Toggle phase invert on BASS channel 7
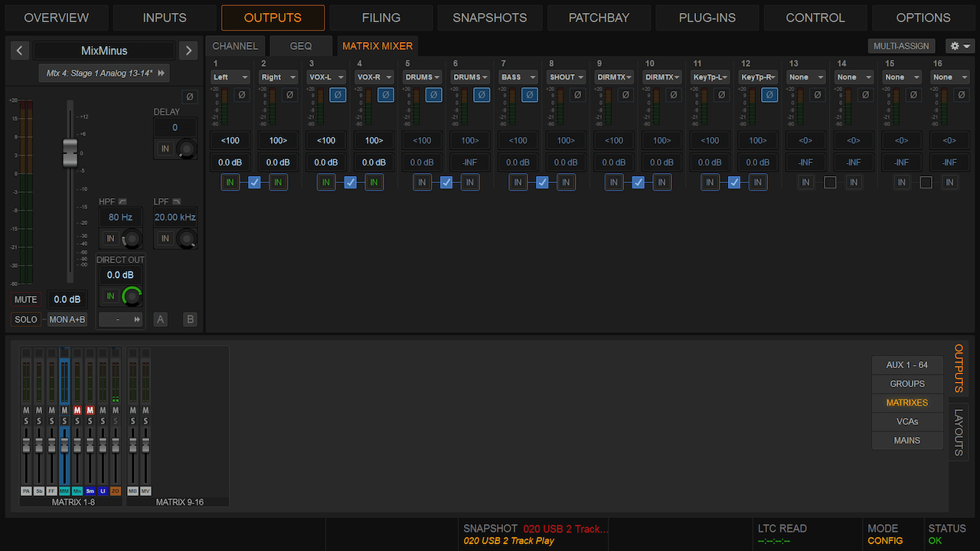The image size is (980, 551). coord(529,95)
